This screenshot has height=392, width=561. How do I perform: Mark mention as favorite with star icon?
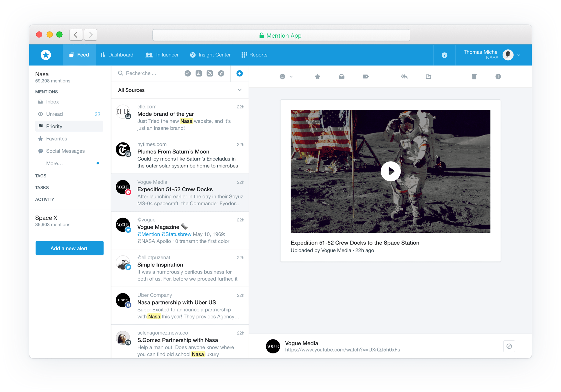[x=317, y=76]
